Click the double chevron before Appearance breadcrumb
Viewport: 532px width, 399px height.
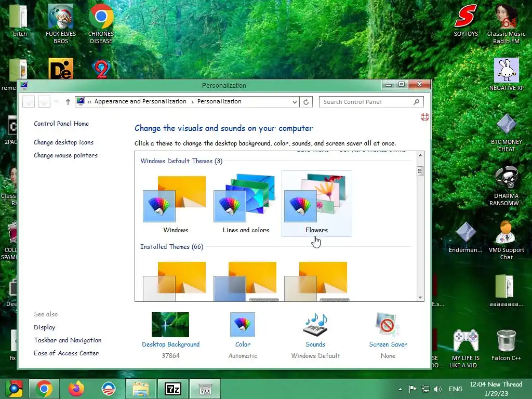click(89, 102)
